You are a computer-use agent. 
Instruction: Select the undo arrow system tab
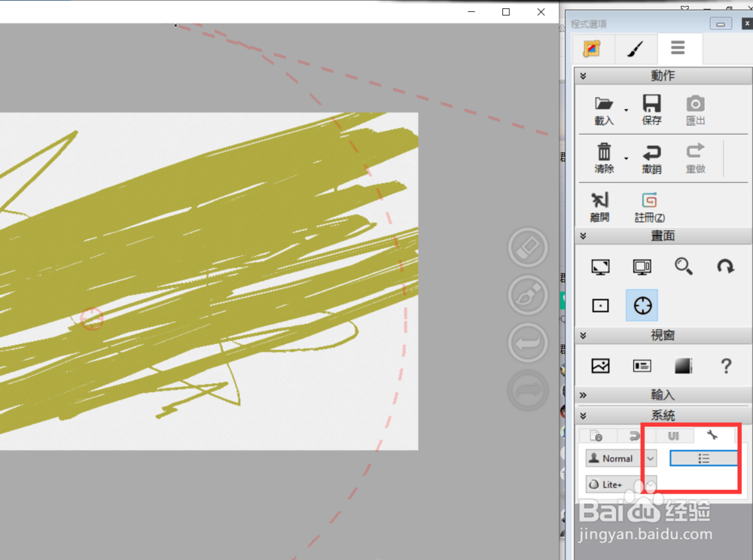(634, 436)
